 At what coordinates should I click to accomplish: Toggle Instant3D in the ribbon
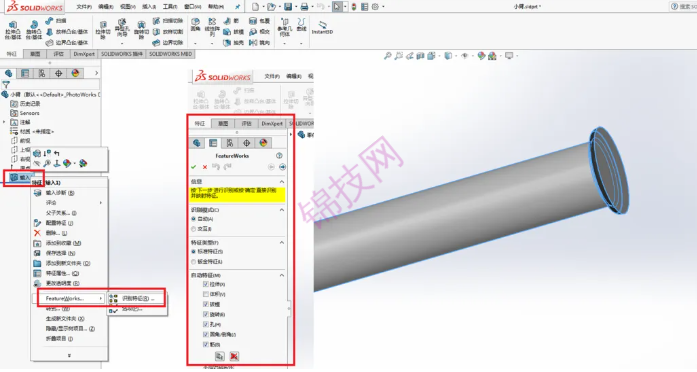point(322,27)
